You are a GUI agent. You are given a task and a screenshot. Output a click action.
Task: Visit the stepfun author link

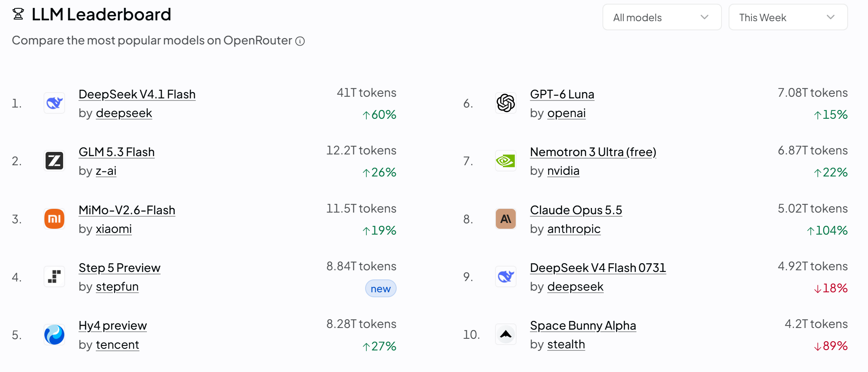point(117,286)
